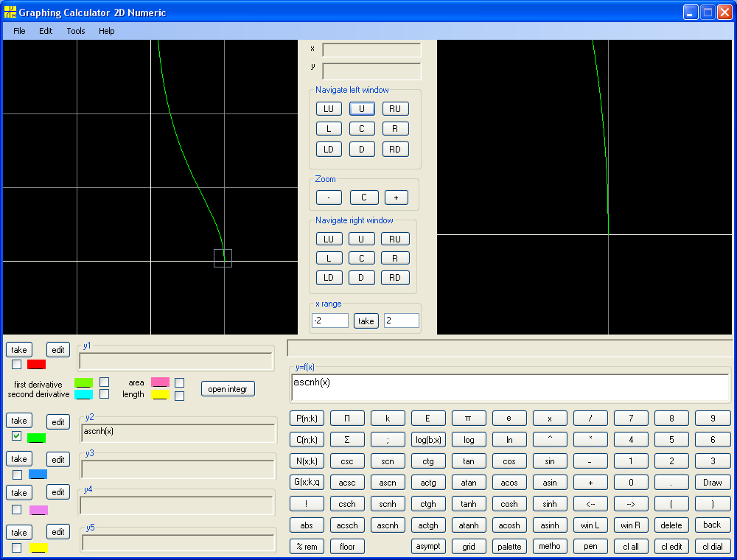Enable the length checkbox
The image size is (737, 560).
179,396
